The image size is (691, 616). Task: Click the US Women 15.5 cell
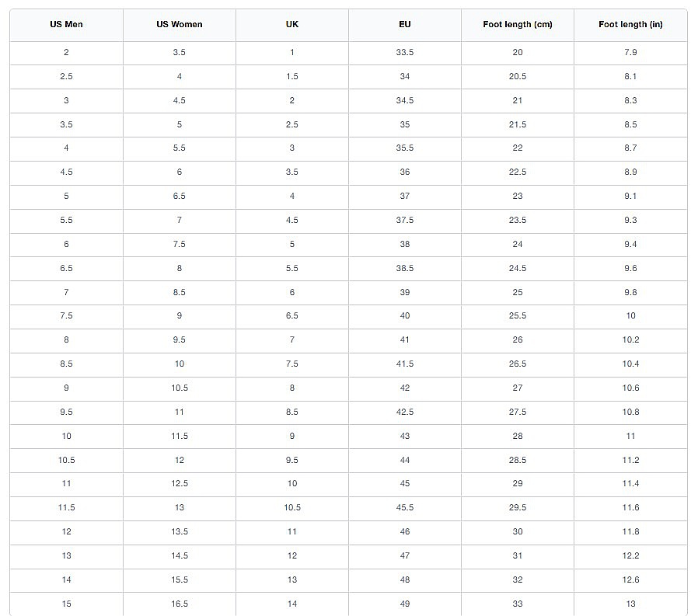click(x=179, y=579)
